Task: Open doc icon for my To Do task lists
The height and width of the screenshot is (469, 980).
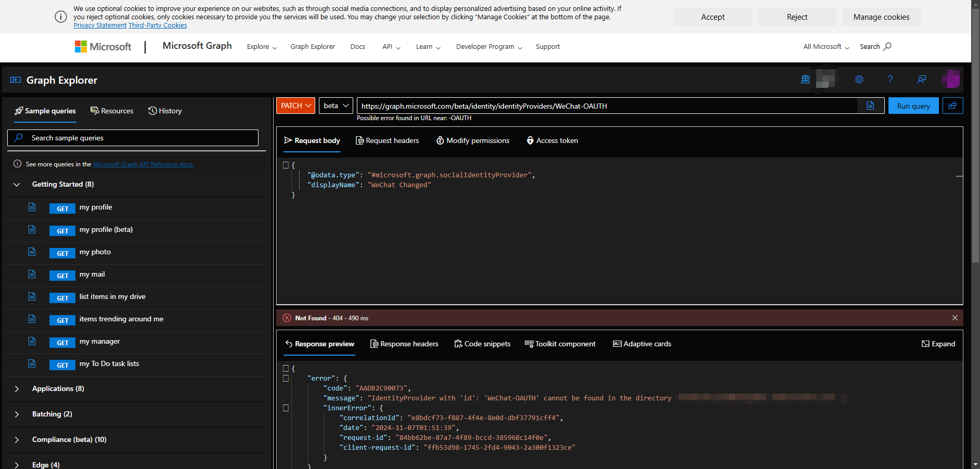Action: [x=32, y=363]
